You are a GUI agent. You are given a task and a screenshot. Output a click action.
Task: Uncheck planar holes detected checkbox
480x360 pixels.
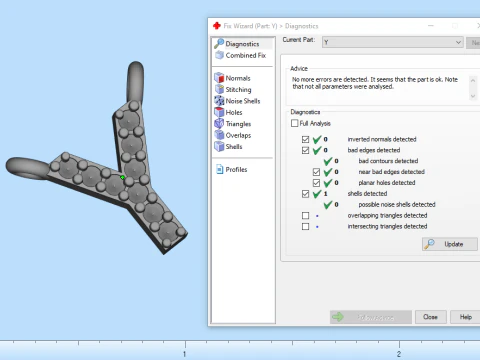[x=316, y=183]
